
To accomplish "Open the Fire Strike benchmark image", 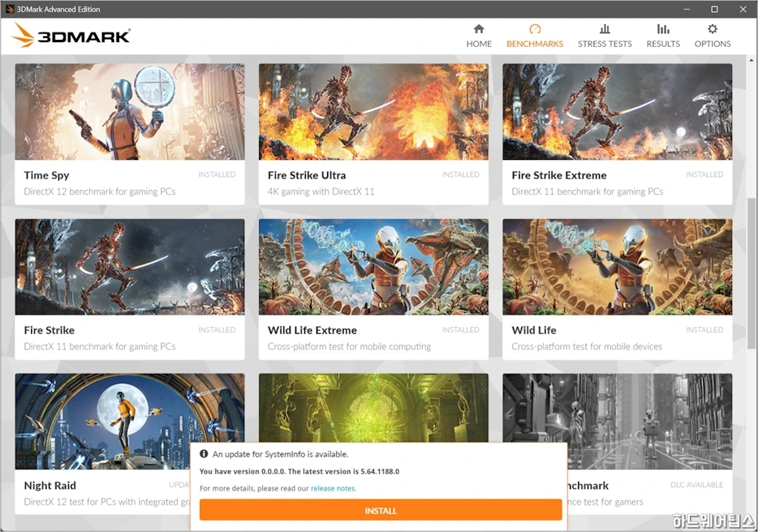I will pyautogui.click(x=130, y=266).
